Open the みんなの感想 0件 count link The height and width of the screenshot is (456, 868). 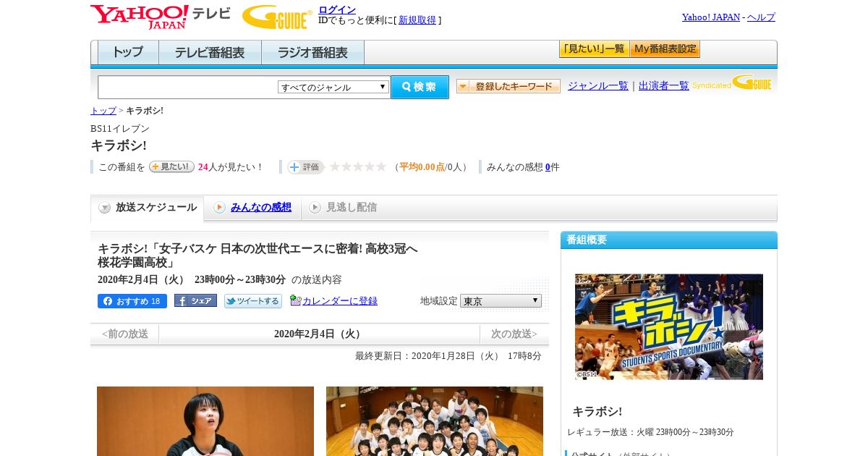(548, 167)
